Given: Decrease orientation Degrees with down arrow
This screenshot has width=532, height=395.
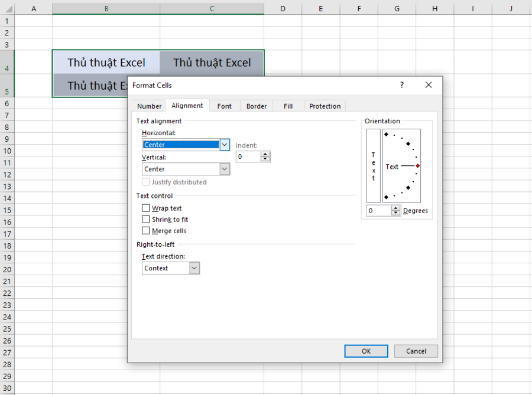Looking at the screenshot, I should pyautogui.click(x=395, y=213).
